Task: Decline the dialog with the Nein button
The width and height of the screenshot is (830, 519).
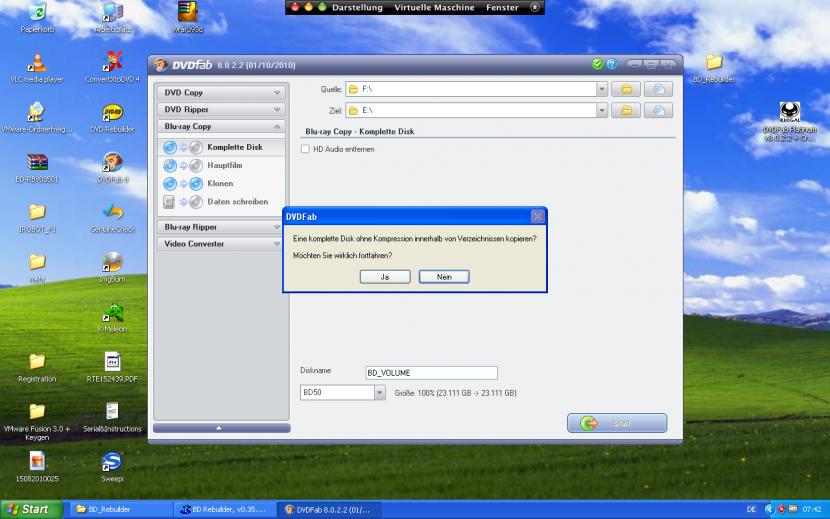Action: tap(444, 276)
